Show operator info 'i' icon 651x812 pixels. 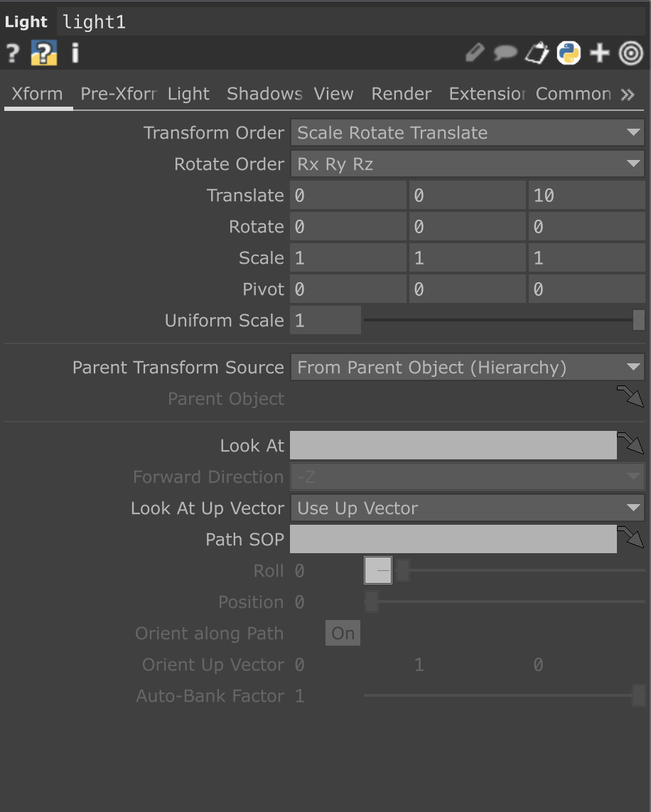coord(75,53)
